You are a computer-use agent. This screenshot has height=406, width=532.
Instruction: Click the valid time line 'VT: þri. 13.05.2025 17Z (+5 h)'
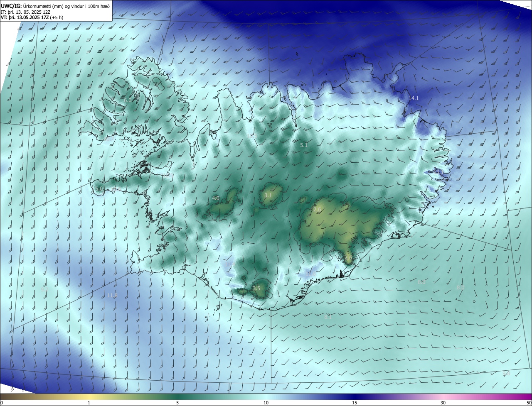click(x=32, y=18)
